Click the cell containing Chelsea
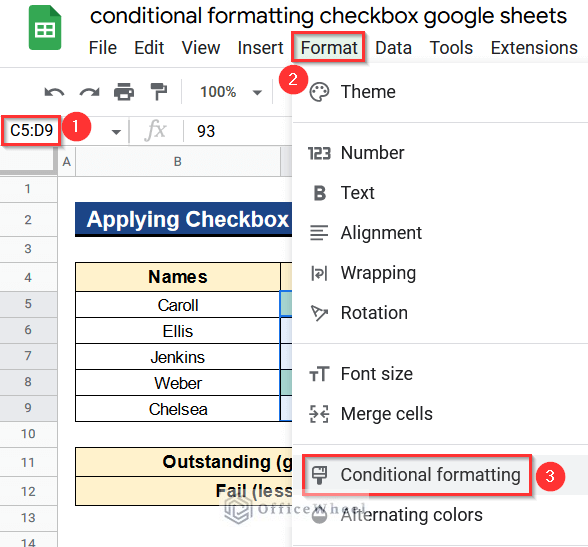The width and height of the screenshot is (588, 547). pyautogui.click(x=178, y=409)
